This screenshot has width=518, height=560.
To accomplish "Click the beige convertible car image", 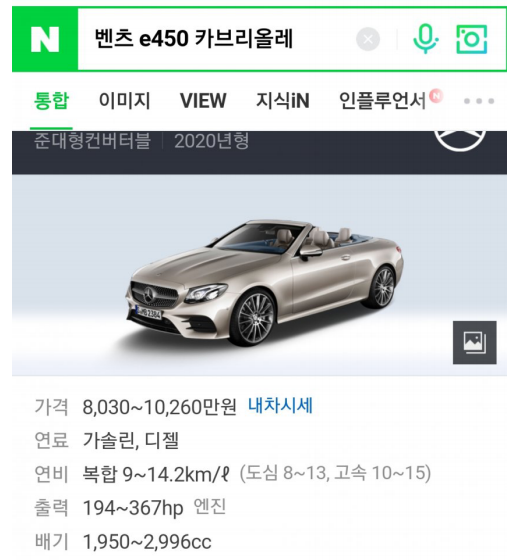I will click(x=264, y=282).
